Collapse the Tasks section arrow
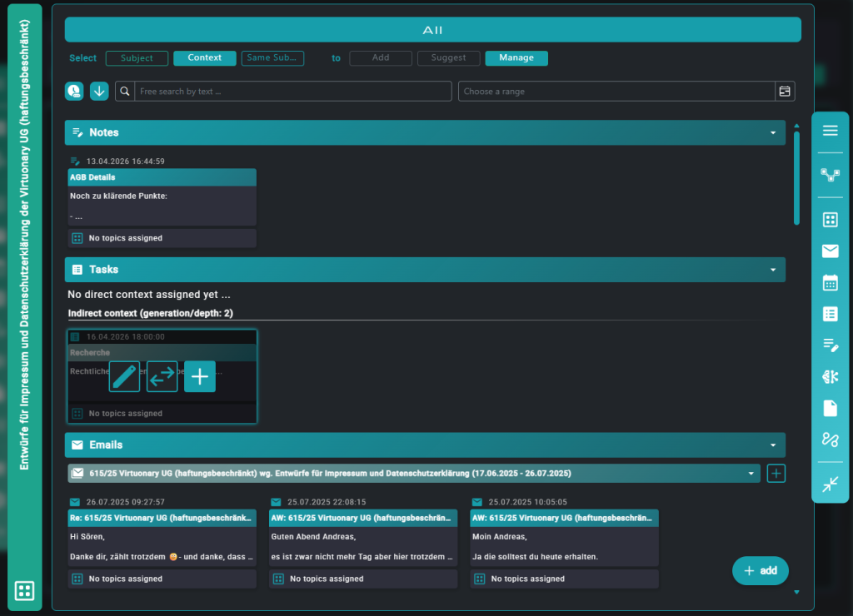The height and width of the screenshot is (616, 853). pyautogui.click(x=773, y=270)
